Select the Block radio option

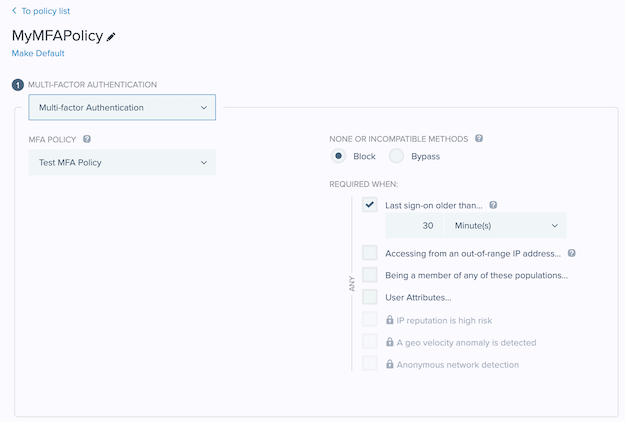pyautogui.click(x=338, y=156)
